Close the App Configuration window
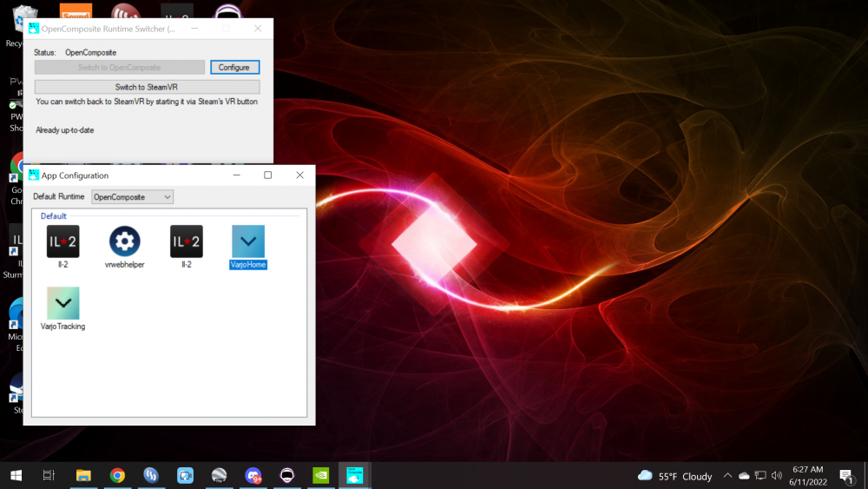868x489 pixels. [299, 175]
